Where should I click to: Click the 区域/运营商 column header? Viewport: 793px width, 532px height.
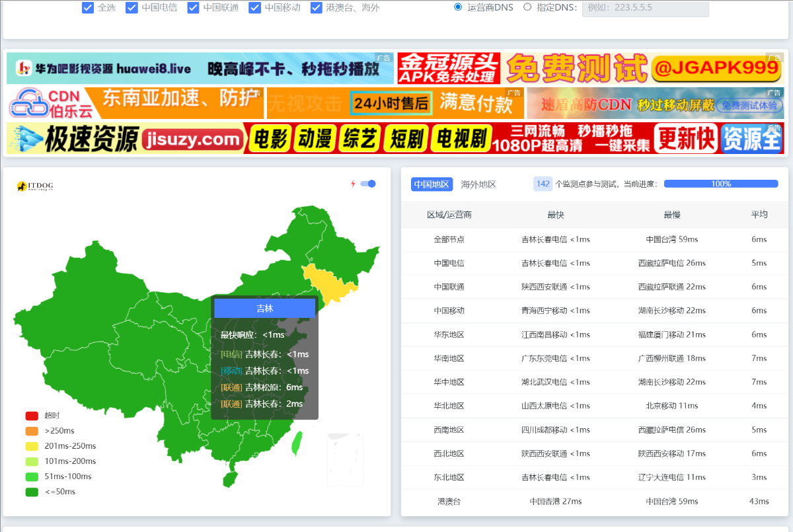[449, 215]
